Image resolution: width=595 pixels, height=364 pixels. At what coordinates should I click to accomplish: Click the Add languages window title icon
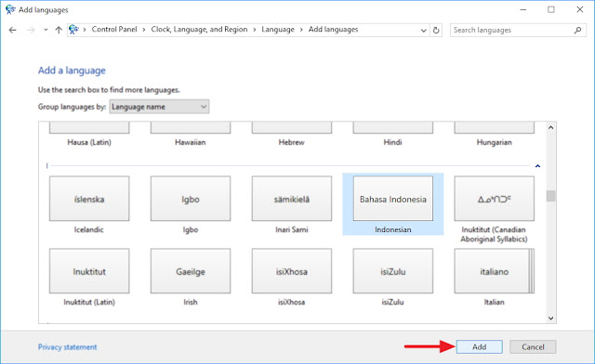pyautogui.click(x=10, y=9)
